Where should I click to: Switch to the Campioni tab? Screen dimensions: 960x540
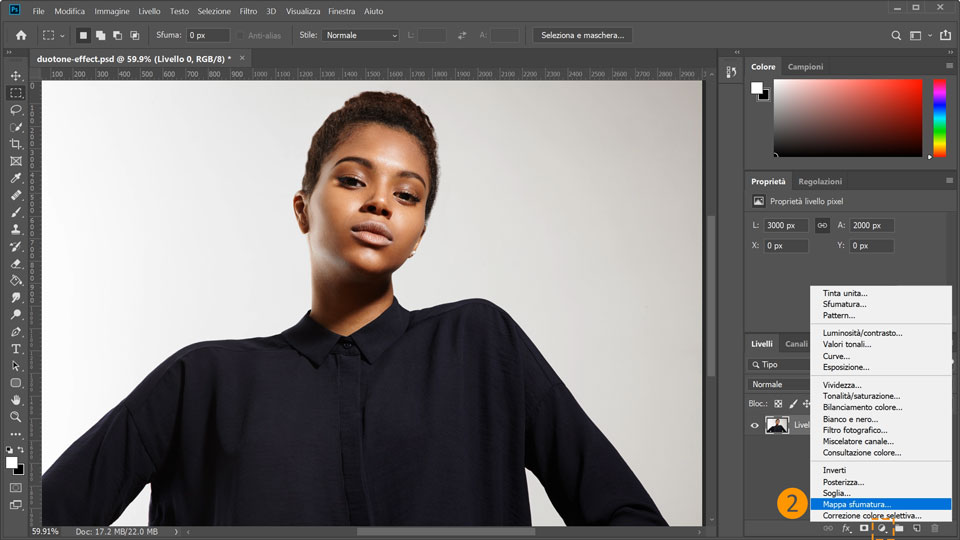[805, 67]
